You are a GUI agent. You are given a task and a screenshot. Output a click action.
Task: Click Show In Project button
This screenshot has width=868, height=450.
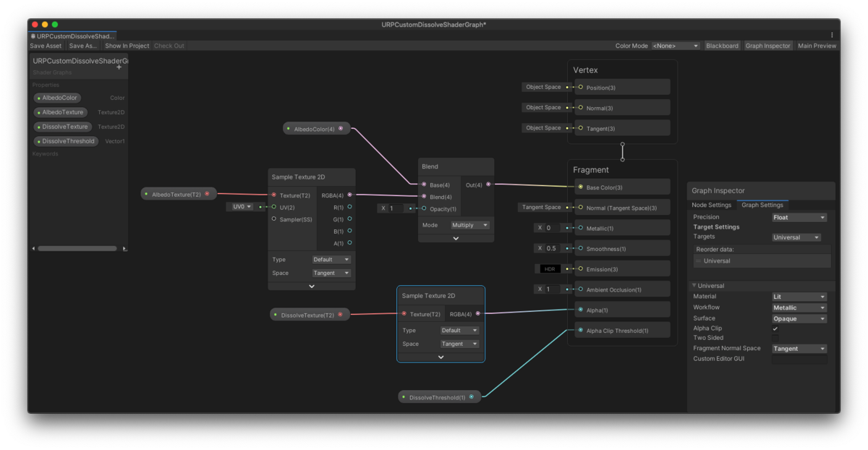(x=127, y=46)
